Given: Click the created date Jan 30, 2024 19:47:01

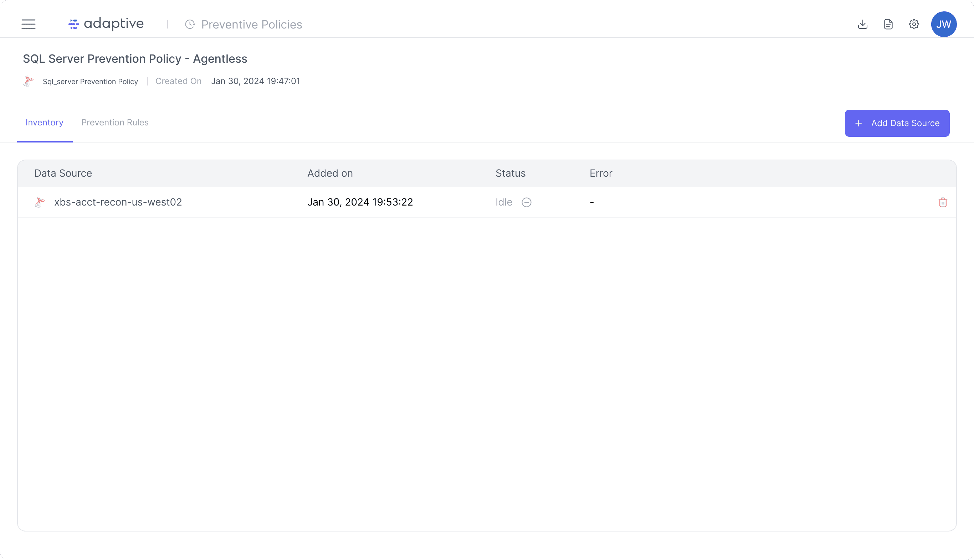Looking at the screenshot, I should coord(256,81).
